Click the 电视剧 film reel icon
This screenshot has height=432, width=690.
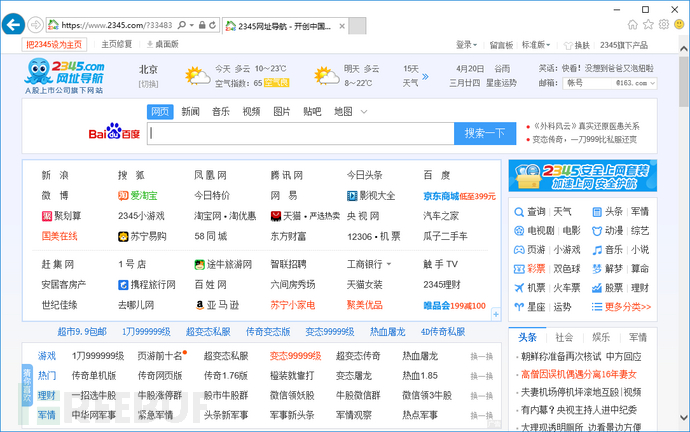pyautogui.click(x=519, y=231)
